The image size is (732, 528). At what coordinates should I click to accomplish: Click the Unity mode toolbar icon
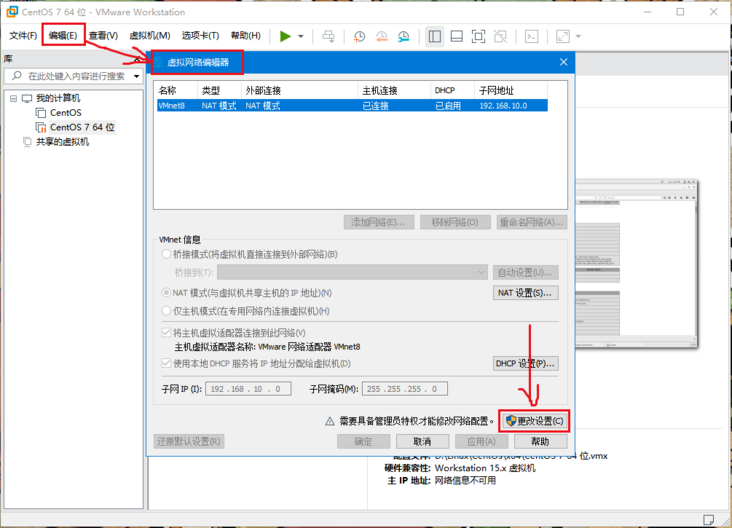(500, 36)
